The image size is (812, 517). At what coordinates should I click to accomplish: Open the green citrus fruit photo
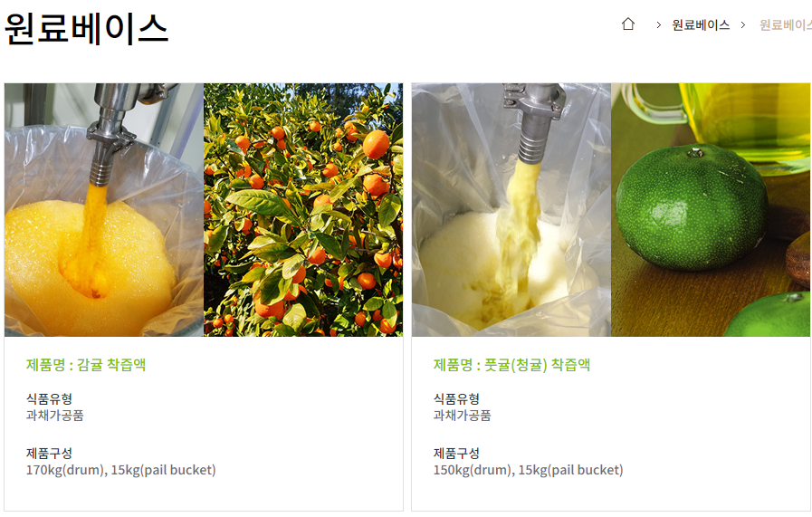coord(711,210)
